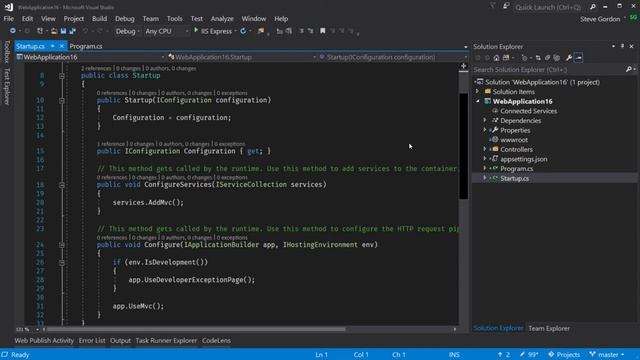Open the WebApplication16 project navigation dropdown
Screen dimensions: 640x360
pos(91,57)
